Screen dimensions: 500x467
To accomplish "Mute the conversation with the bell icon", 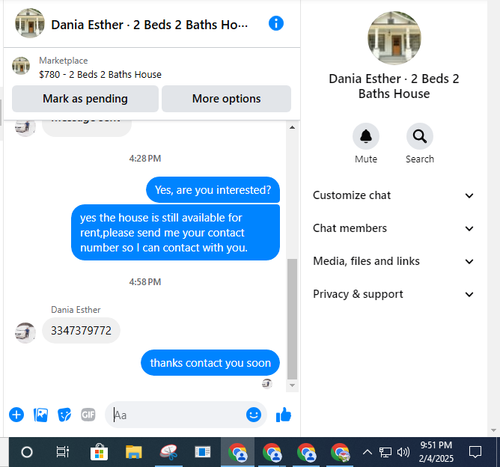I will coord(366,136).
